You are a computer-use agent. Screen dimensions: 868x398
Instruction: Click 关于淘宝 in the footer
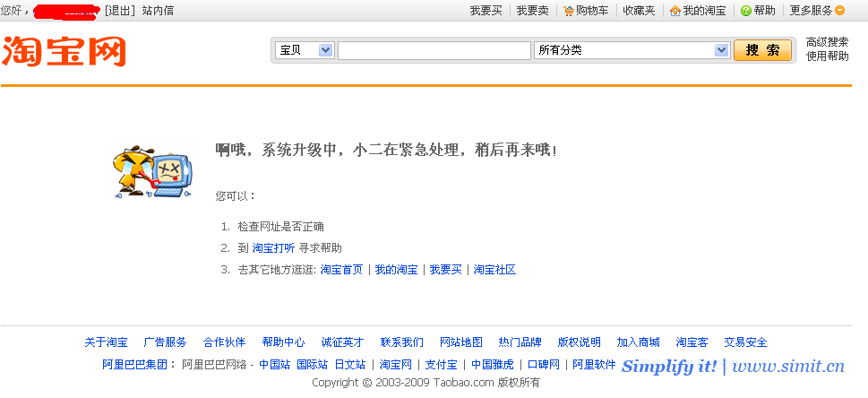click(106, 342)
